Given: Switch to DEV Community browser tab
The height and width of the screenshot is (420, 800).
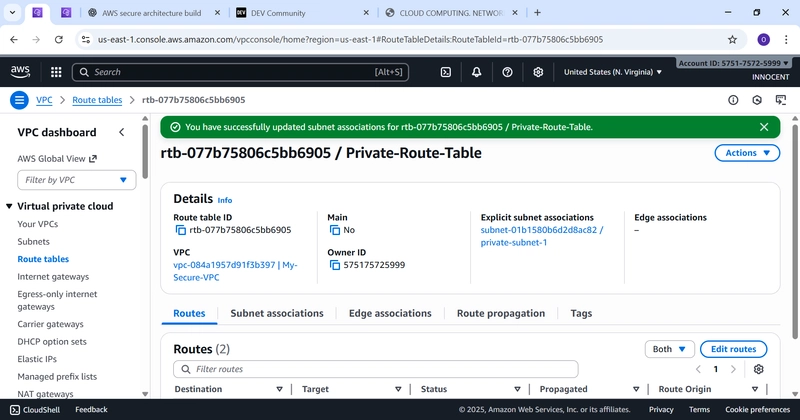Looking at the screenshot, I should click(301, 13).
